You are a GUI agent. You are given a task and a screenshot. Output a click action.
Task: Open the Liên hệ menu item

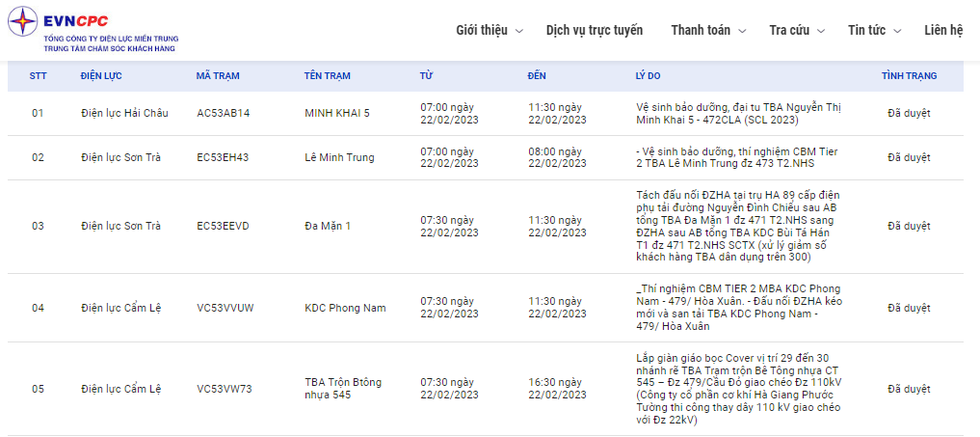tap(943, 30)
